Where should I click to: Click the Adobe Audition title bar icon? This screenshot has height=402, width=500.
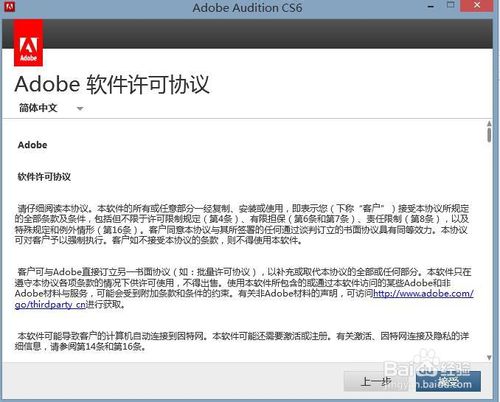pos(9,7)
